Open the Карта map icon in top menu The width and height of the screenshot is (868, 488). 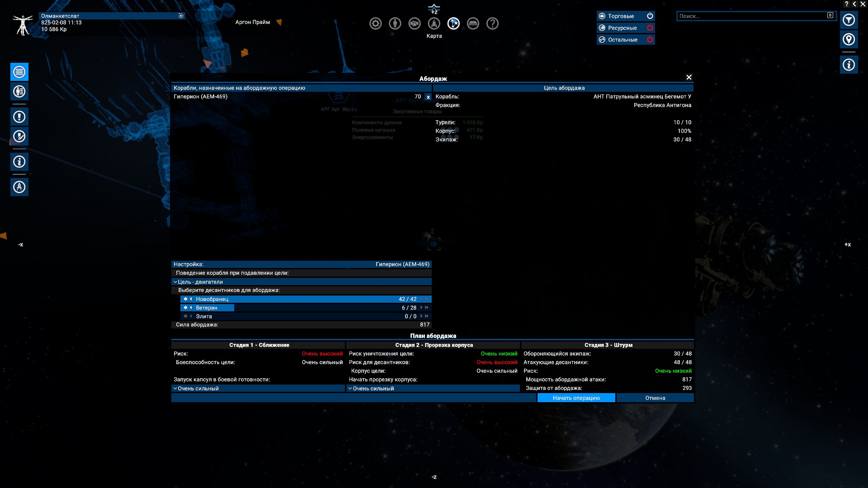coord(453,23)
